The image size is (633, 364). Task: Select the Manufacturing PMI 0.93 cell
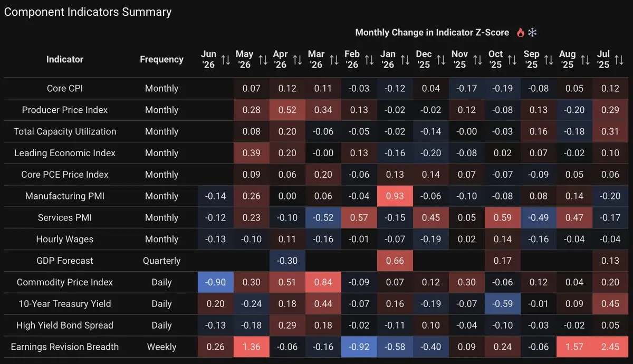click(x=395, y=196)
